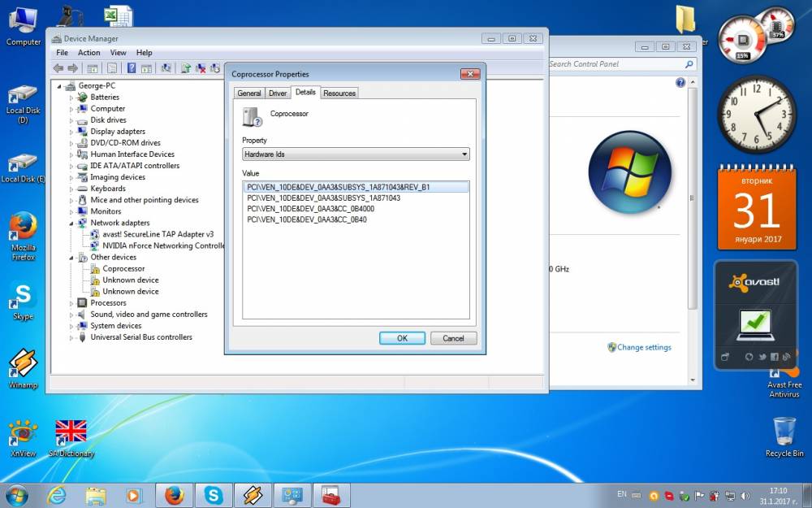The width and height of the screenshot is (812, 508).
Task: Switch to Winamp taskbar button
Action: pyautogui.click(x=253, y=496)
